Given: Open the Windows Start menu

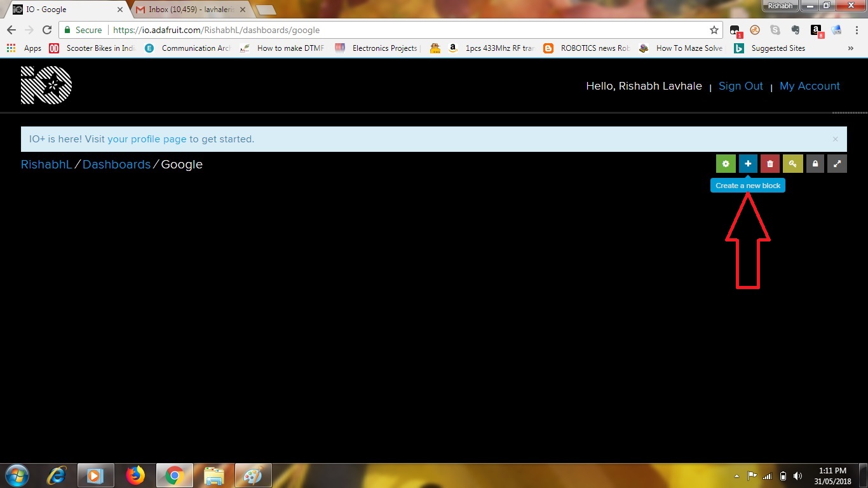Looking at the screenshot, I should tap(16, 475).
